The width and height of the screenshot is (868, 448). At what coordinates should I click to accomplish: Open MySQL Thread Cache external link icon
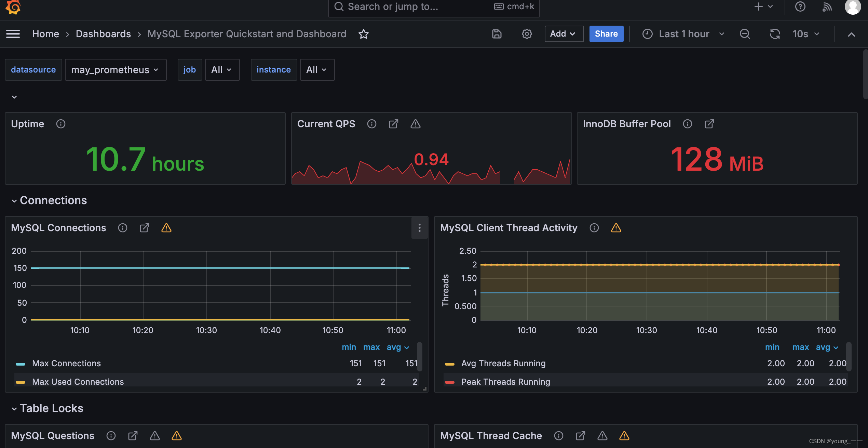[x=581, y=436]
